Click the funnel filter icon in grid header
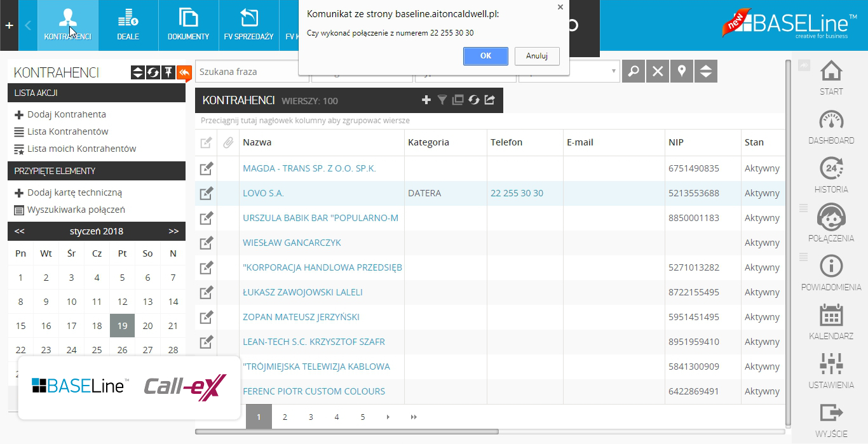This screenshot has width=868, height=444. [442, 100]
